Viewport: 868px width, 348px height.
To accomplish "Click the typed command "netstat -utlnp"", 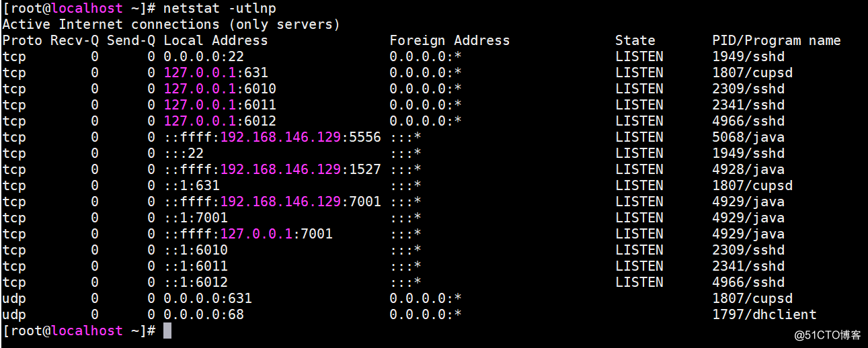I will (220, 9).
